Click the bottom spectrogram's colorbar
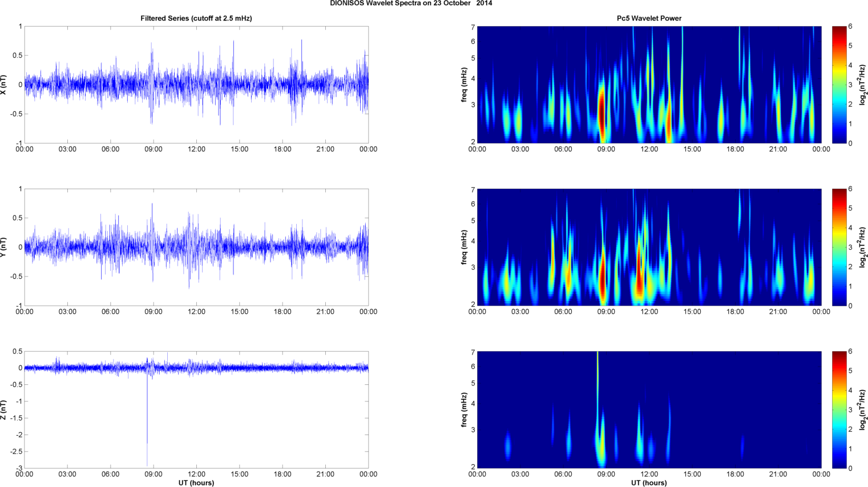This screenshot has width=868, height=487. (x=839, y=409)
